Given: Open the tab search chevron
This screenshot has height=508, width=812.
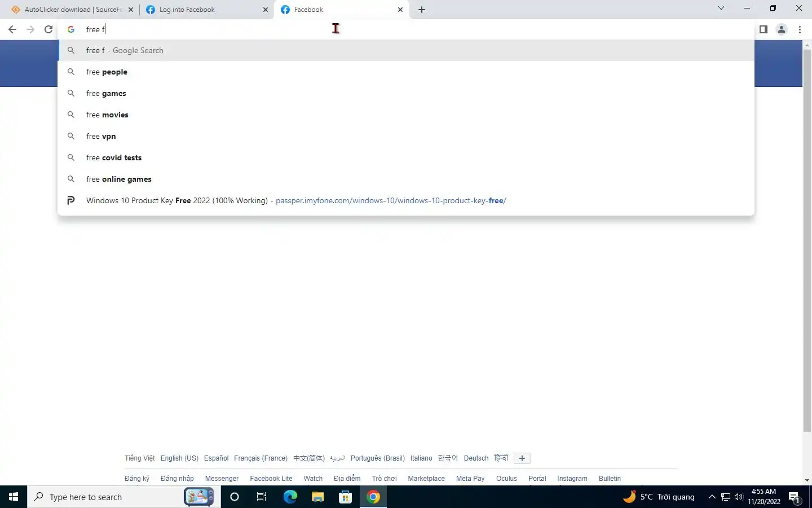Looking at the screenshot, I should [x=721, y=8].
